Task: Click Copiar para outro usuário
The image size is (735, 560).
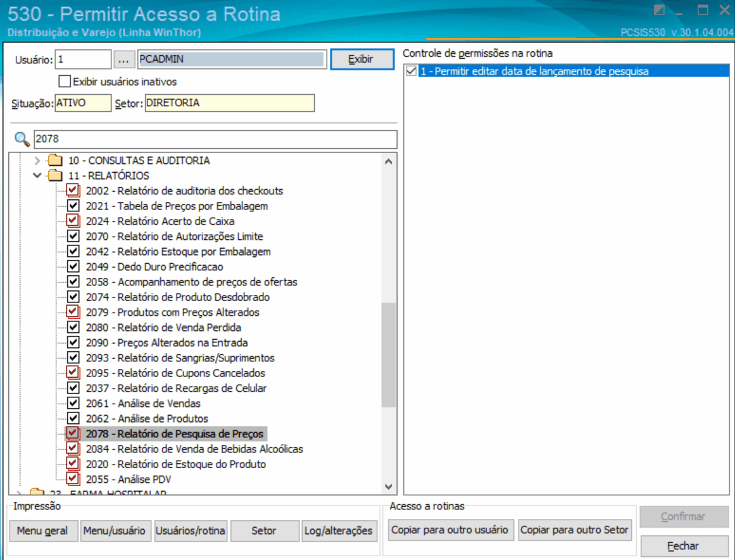Action: (x=451, y=530)
